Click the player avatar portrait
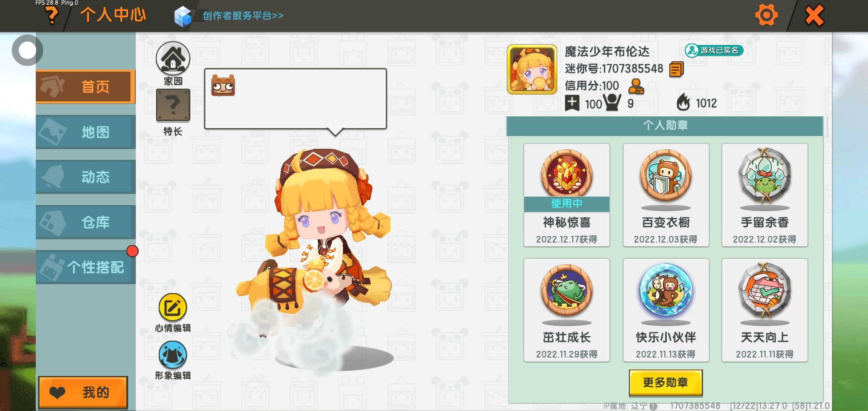 point(532,69)
